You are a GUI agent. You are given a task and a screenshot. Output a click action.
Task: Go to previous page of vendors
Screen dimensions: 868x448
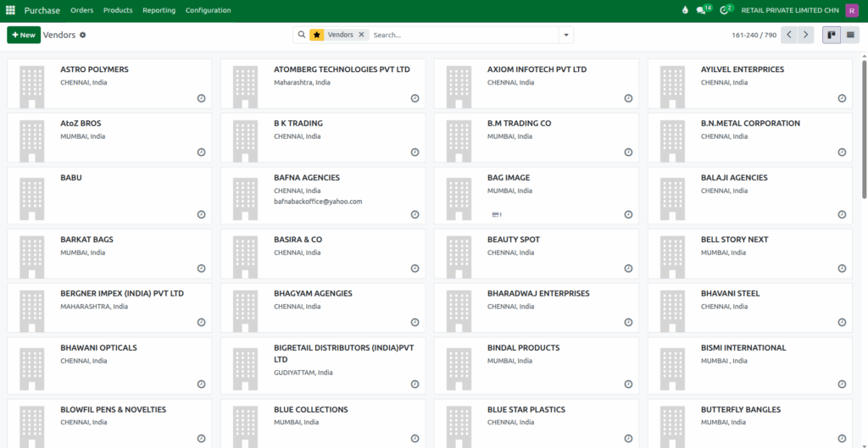[789, 35]
